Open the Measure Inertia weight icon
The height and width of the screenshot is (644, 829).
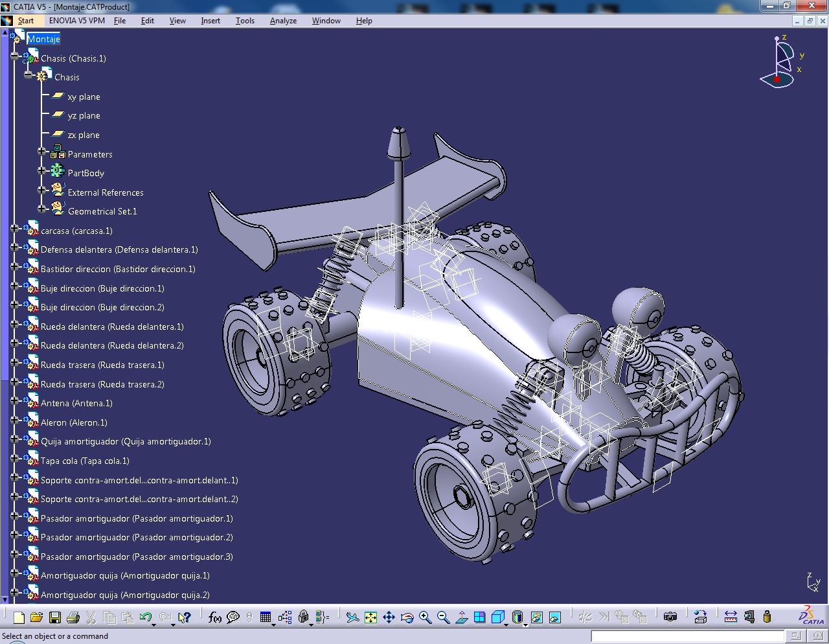(x=767, y=617)
